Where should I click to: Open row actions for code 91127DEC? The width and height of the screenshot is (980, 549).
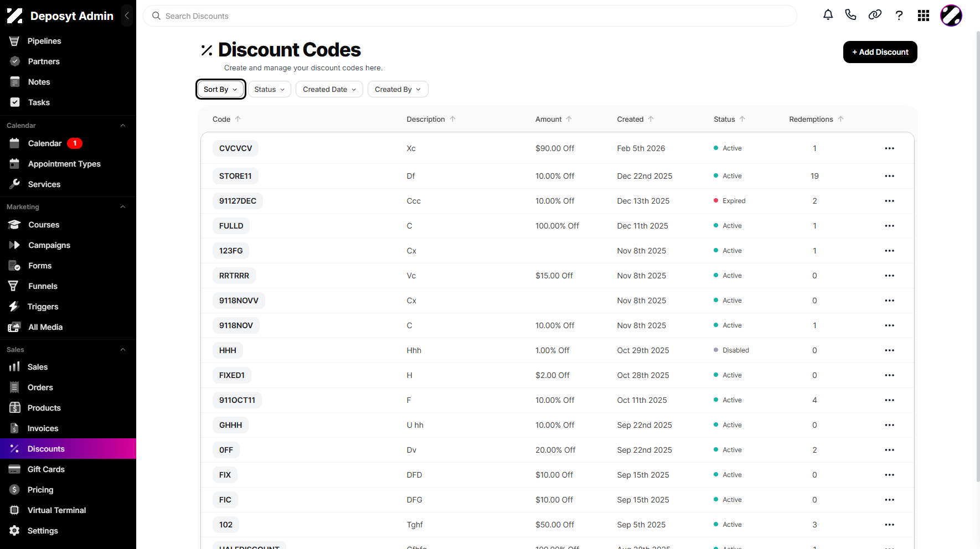coord(890,201)
